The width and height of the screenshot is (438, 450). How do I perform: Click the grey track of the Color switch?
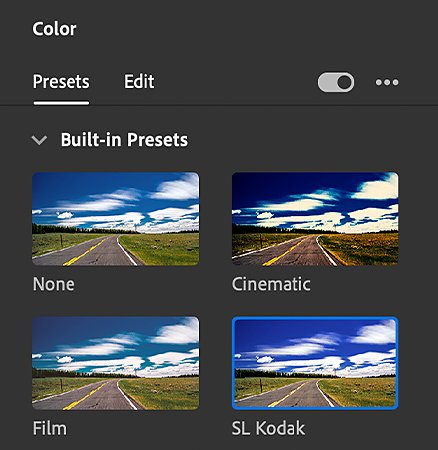pyautogui.click(x=327, y=82)
